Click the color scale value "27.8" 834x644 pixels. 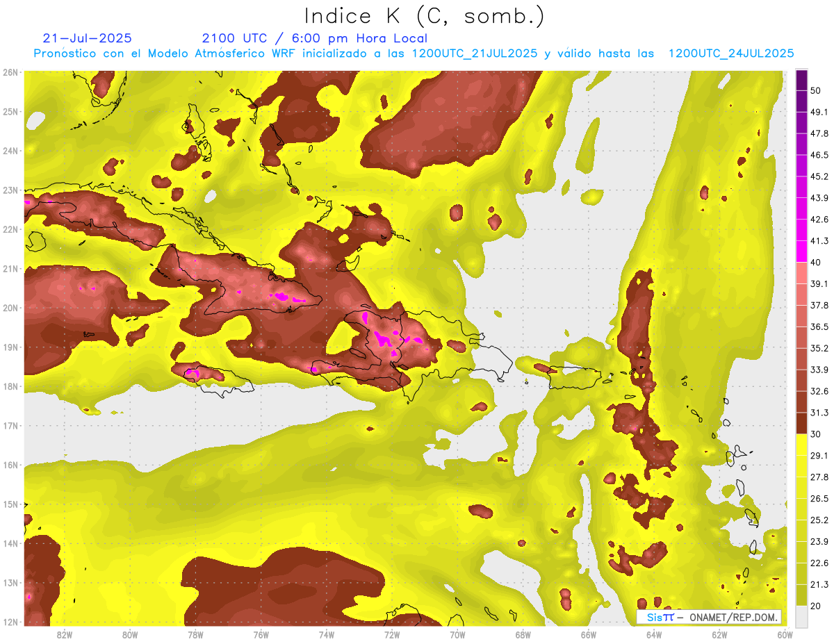click(x=819, y=477)
